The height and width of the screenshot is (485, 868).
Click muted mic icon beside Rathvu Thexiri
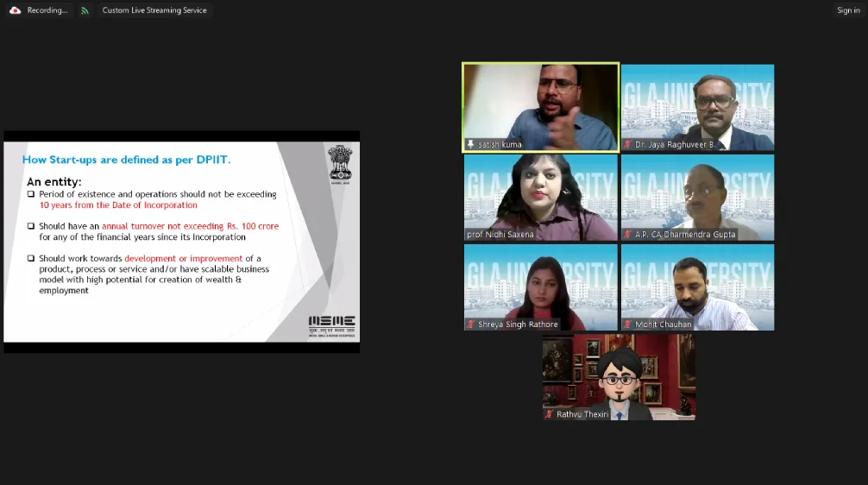tap(549, 414)
